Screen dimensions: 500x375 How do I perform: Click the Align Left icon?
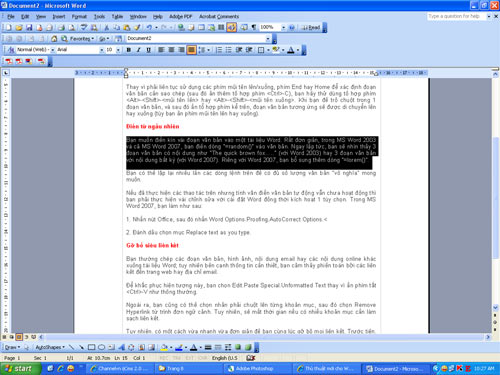click(x=161, y=50)
